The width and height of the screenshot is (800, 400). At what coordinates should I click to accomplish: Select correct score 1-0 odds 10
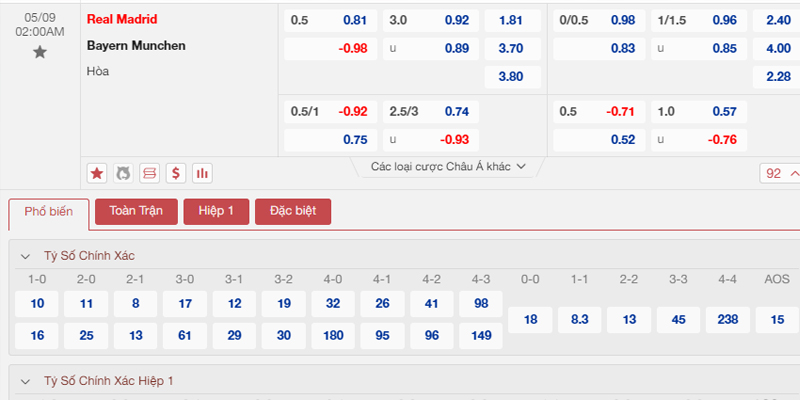pos(37,304)
